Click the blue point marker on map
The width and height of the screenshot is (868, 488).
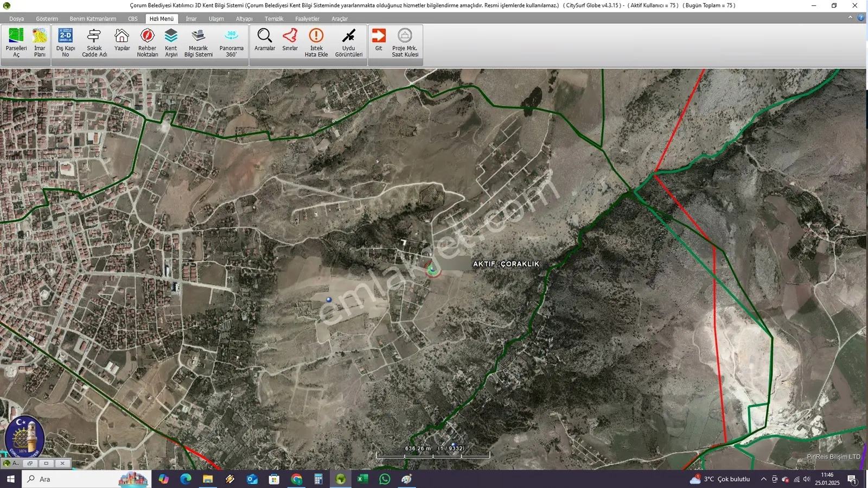329,300
